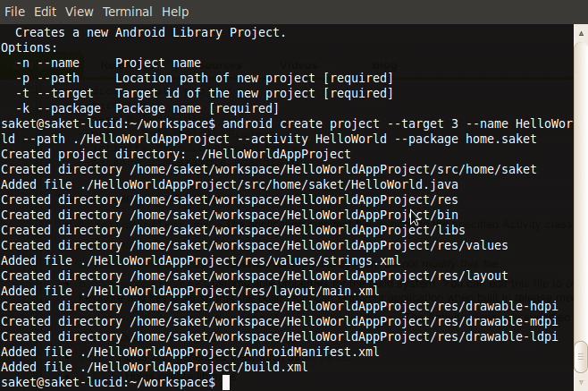Open the Help menu
This screenshot has height=391, width=588.
click(176, 12)
